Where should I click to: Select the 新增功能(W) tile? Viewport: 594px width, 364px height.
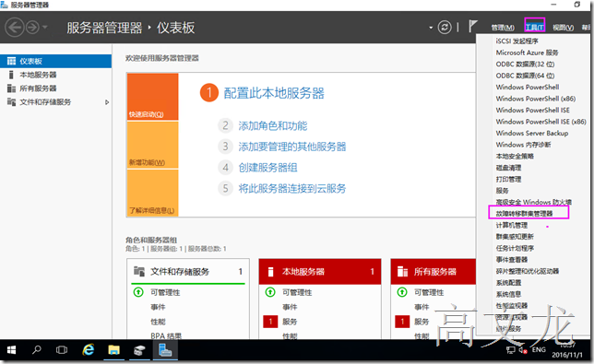tap(153, 145)
